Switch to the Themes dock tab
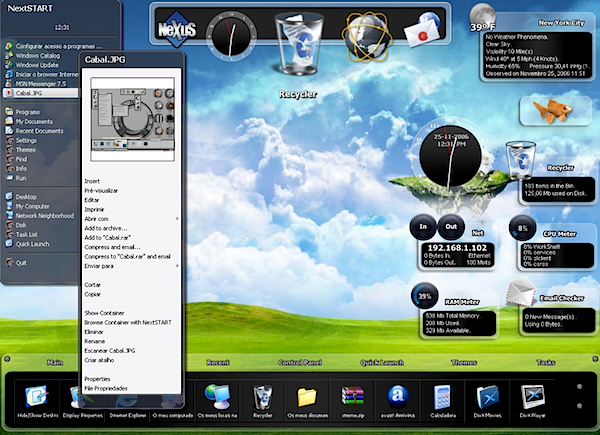 [464, 362]
